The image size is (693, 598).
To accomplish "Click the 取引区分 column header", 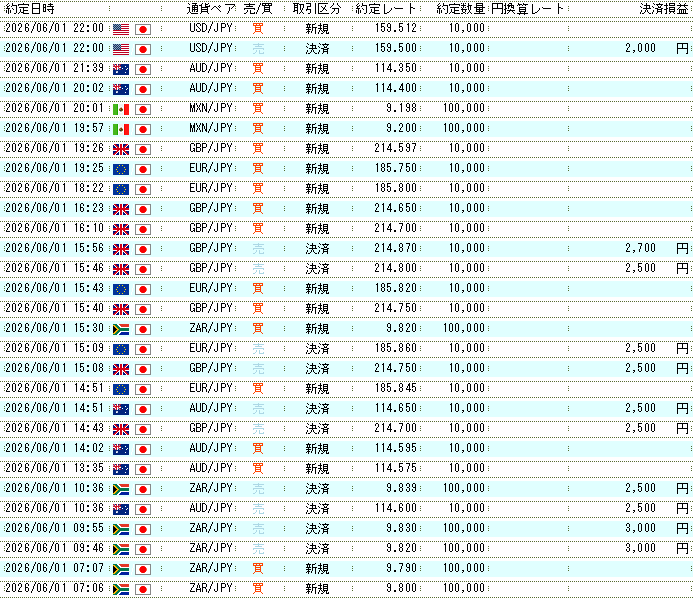I will 317,8.
